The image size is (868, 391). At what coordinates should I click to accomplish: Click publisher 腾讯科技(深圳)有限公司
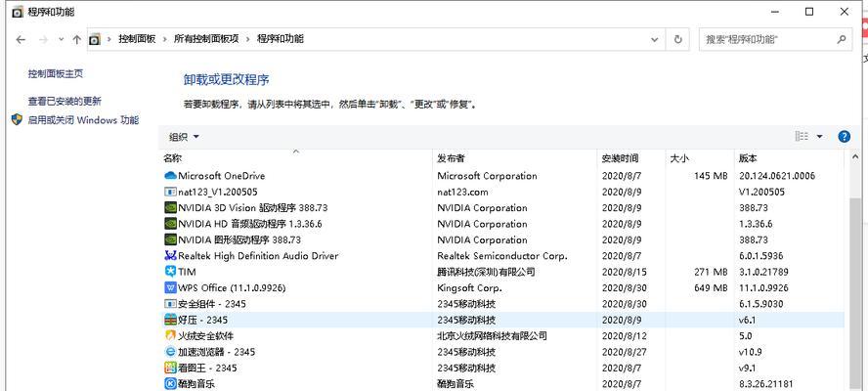pos(486,272)
